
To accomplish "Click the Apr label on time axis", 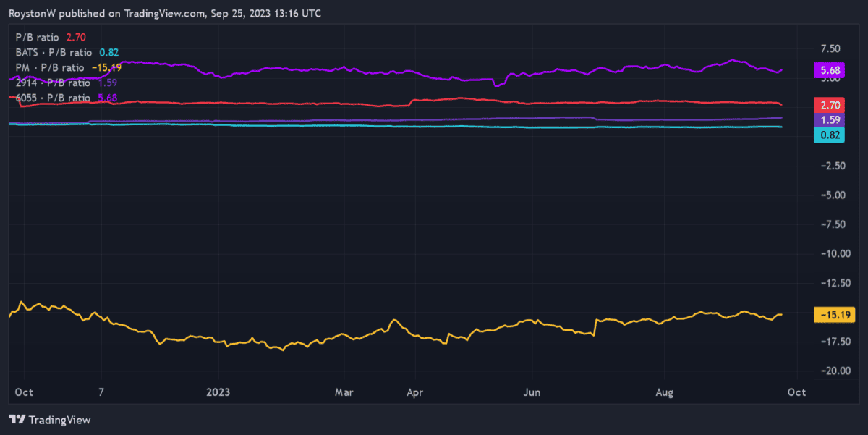I will tap(414, 392).
